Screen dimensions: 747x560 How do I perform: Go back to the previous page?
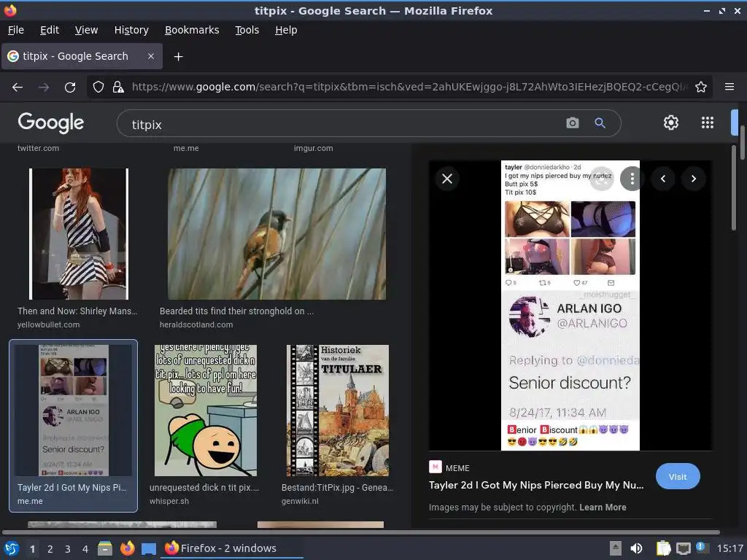pyautogui.click(x=18, y=87)
